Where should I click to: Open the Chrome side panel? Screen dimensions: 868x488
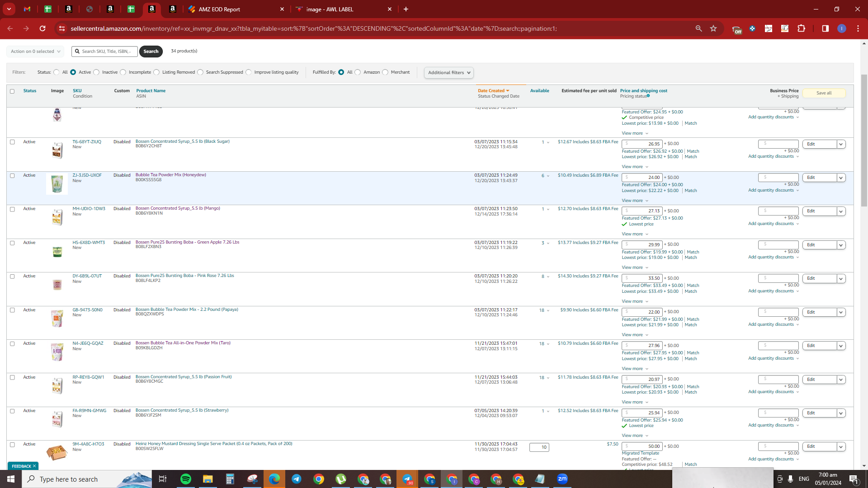pos(825,28)
